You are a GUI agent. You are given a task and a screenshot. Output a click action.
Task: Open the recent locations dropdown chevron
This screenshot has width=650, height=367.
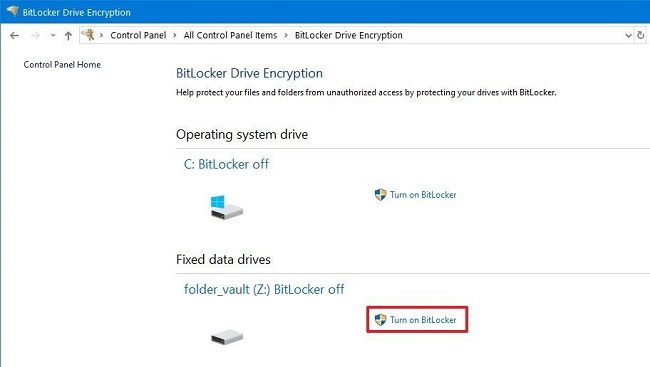(x=53, y=36)
